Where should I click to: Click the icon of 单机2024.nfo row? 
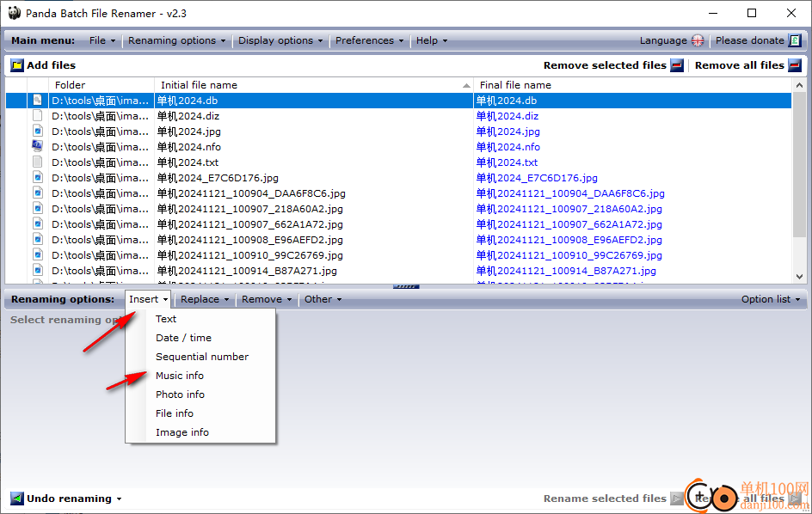[37, 146]
